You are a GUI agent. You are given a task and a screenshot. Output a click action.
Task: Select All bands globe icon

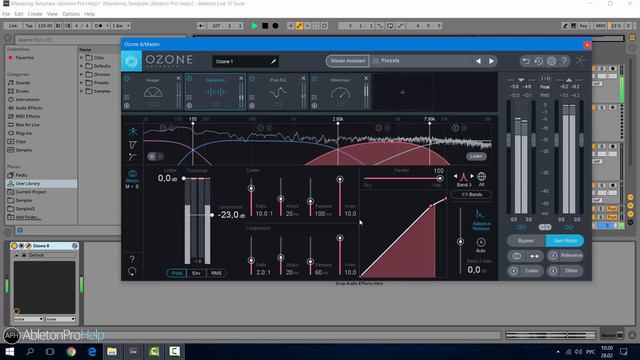481,177
